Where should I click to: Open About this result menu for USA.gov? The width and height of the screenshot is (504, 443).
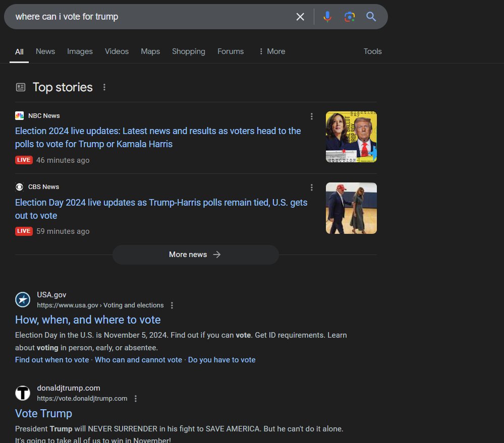tap(172, 305)
